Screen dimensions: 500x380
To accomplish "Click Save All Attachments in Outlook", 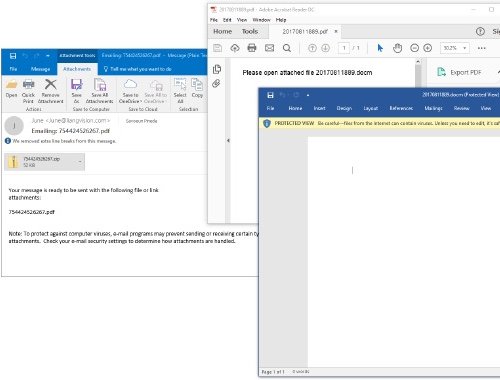I will (99, 92).
